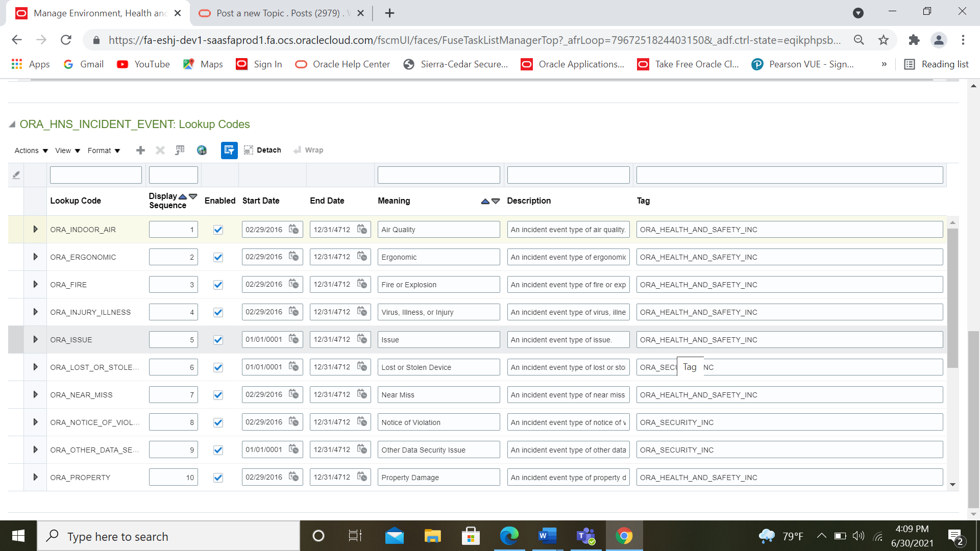
Task: Click the Lookup Code filter input field
Action: pos(95,174)
